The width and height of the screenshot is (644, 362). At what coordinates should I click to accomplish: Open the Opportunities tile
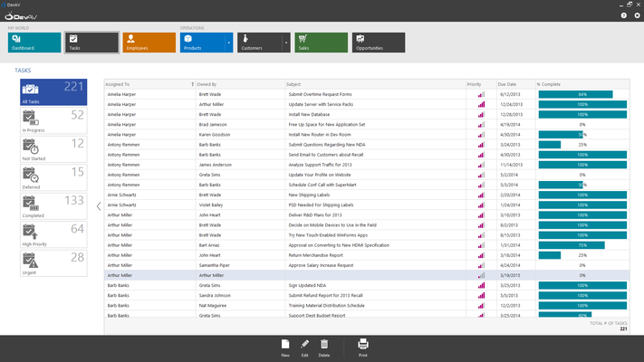click(379, 43)
